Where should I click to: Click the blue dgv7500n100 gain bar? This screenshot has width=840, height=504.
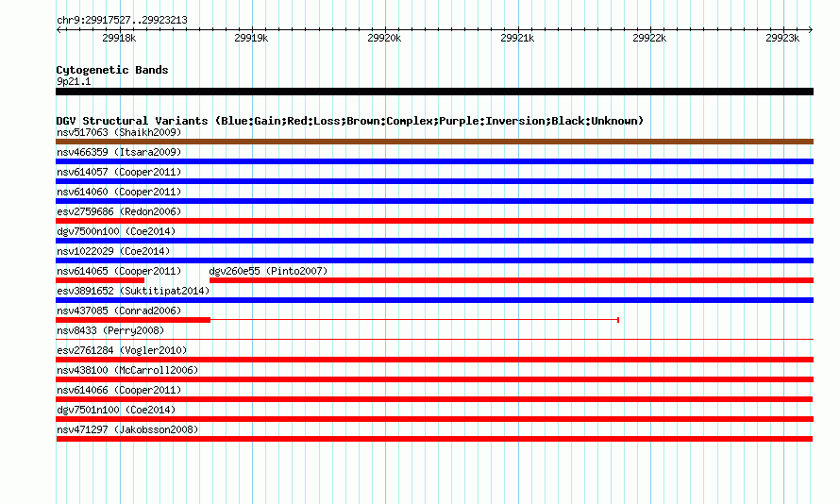coord(434,241)
